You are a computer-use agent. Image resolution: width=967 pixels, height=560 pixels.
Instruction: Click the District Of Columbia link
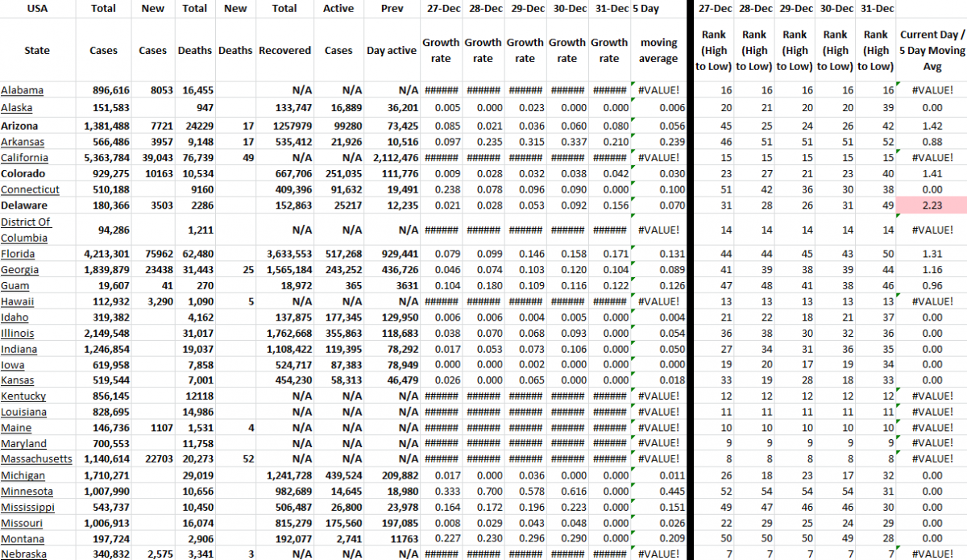pyautogui.click(x=27, y=228)
